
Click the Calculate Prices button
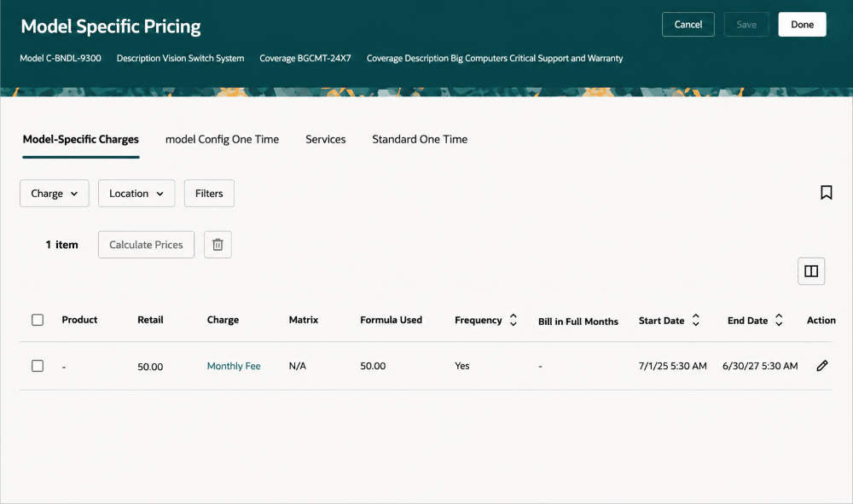[147, 245]
